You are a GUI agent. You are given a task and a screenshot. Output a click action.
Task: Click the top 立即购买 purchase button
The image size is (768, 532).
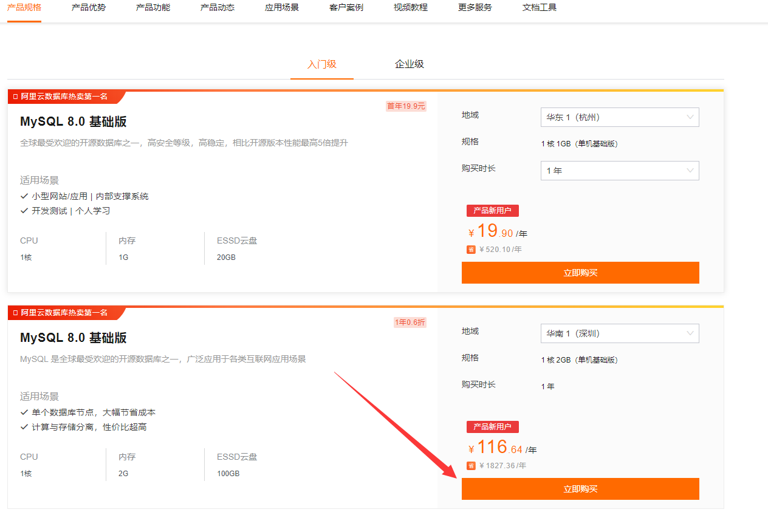580,272
